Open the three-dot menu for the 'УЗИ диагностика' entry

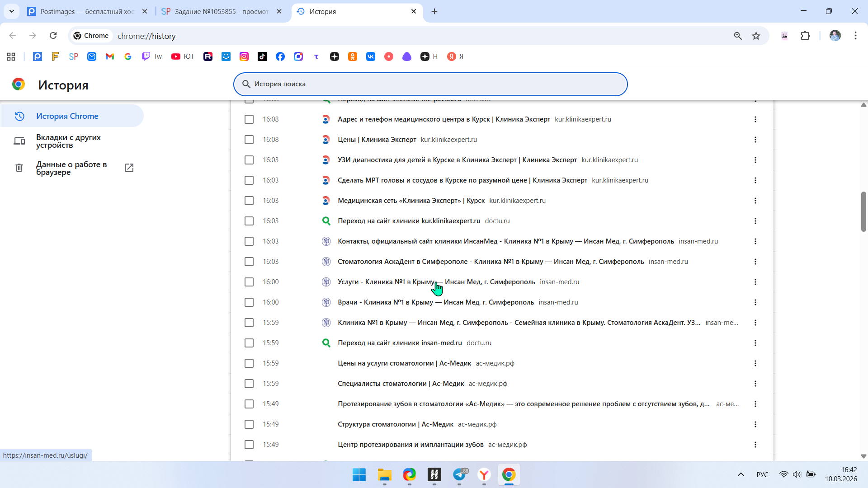coord(755,160)
